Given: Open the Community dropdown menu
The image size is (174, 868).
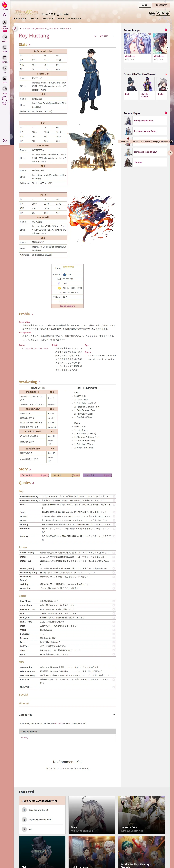Looking at the screenshot, I should (74, 19).
